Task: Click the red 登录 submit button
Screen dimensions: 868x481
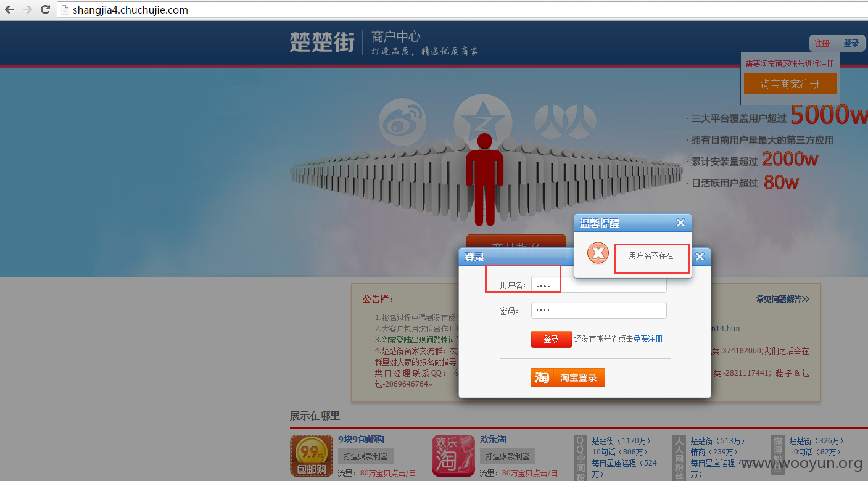Action: click(551, 339)
